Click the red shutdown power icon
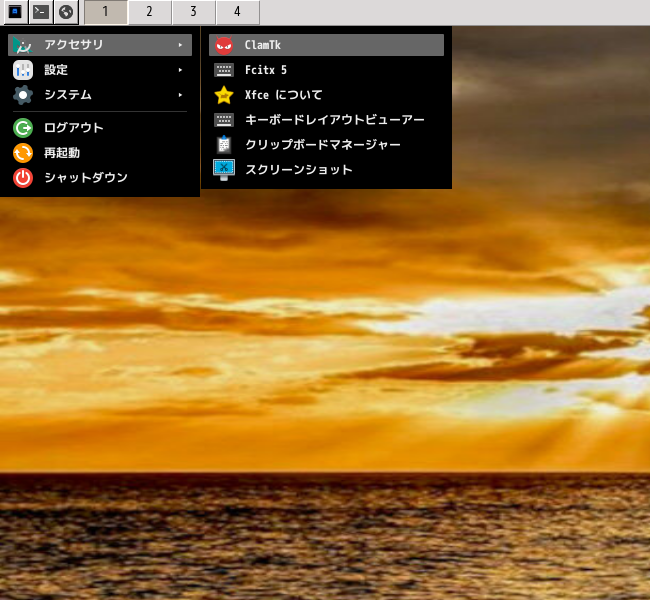This screenshot has width=650, height=600. click(x=23, y=178)
